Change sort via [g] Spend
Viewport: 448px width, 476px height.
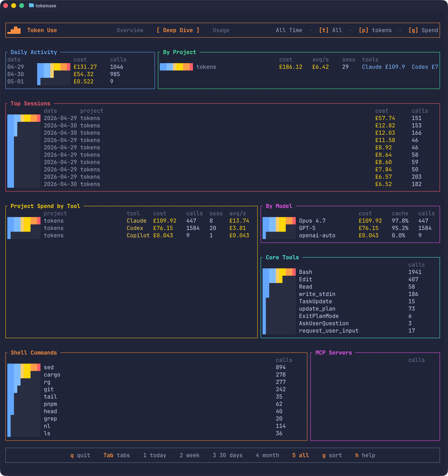(423, 30)
